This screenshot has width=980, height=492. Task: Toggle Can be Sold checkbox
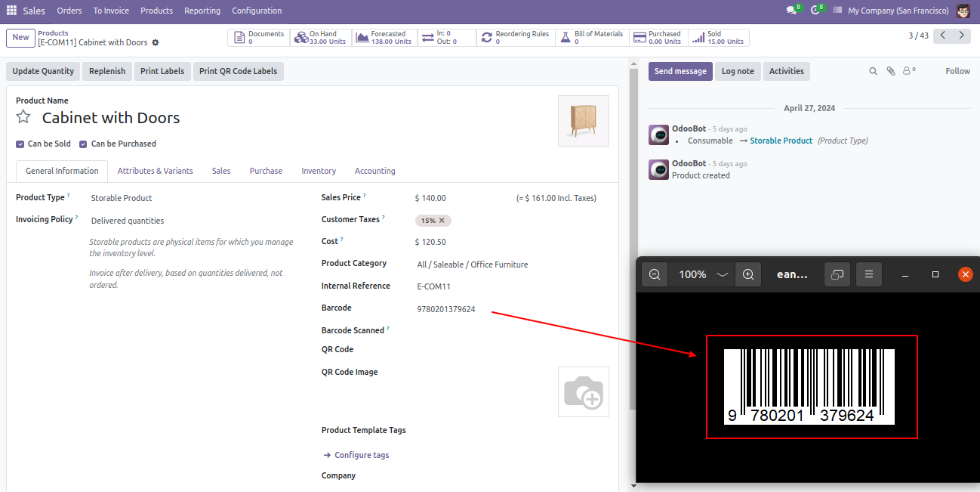pos(20,144)
